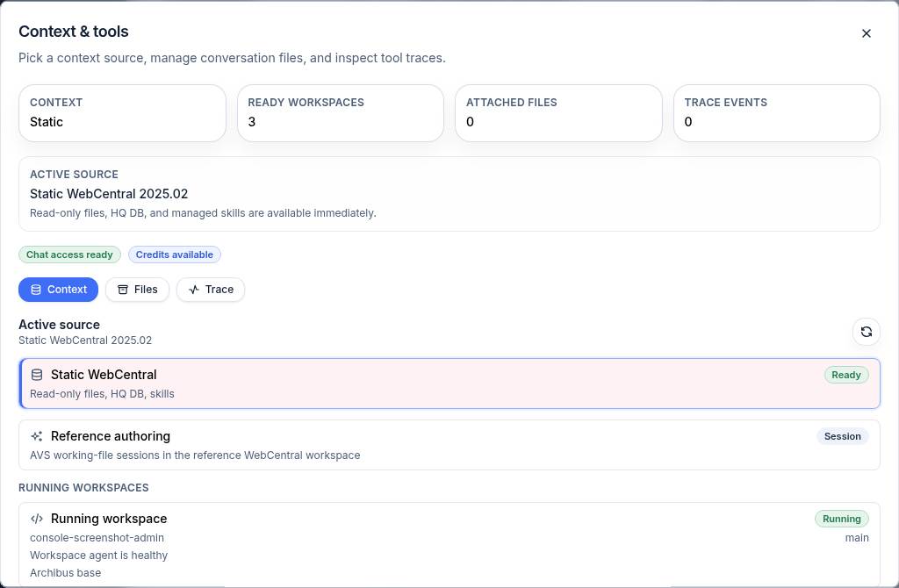
Task: Click the Running status badge
Action: 842,519
